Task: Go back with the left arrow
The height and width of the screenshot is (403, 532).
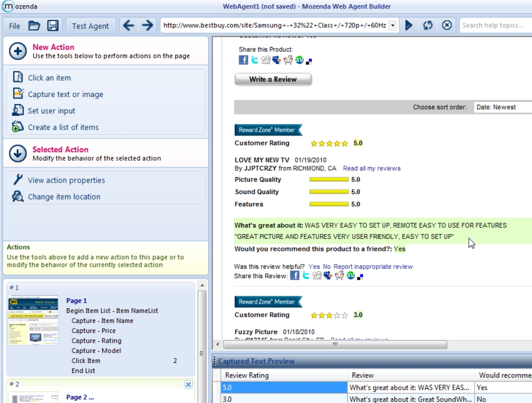Action: coord(129,25)
